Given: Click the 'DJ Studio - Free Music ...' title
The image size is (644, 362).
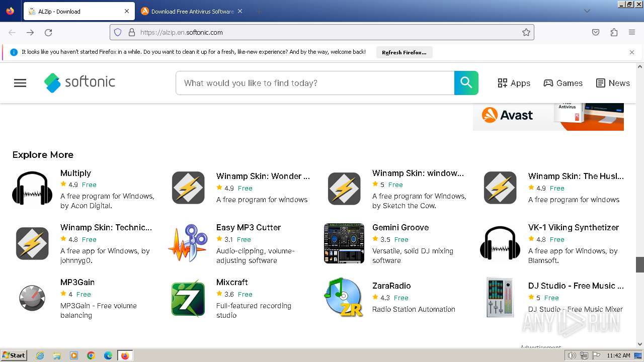Looking at the screenshot, I should [576, 286].
